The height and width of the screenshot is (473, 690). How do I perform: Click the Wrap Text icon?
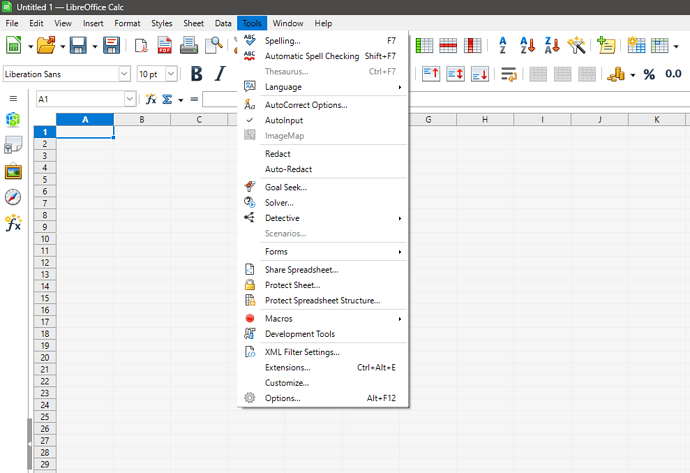pos(509,74)
